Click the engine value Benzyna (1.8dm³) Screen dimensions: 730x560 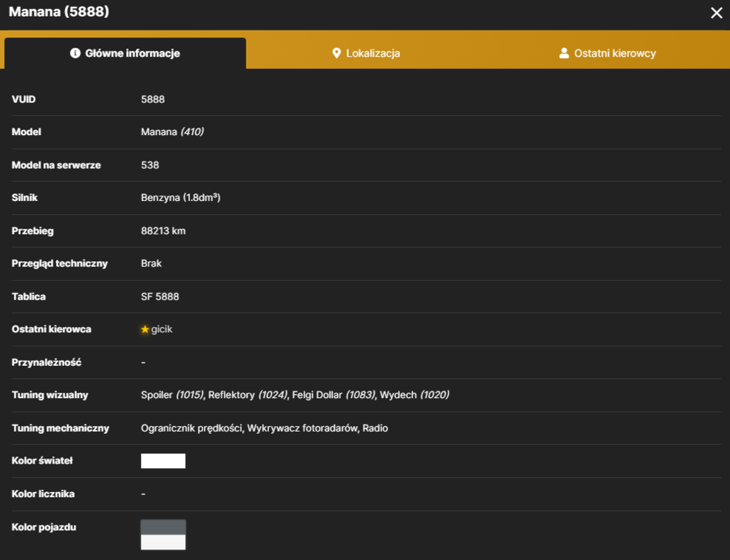pyautogui.click(x=181, y=198)
